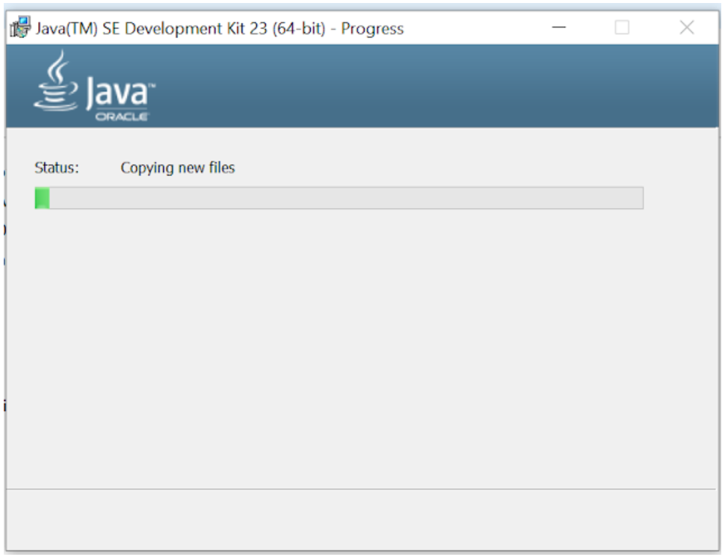Click the installation progress bar
The width and height of the screenshot is (728, 560).
click(339, 198)
